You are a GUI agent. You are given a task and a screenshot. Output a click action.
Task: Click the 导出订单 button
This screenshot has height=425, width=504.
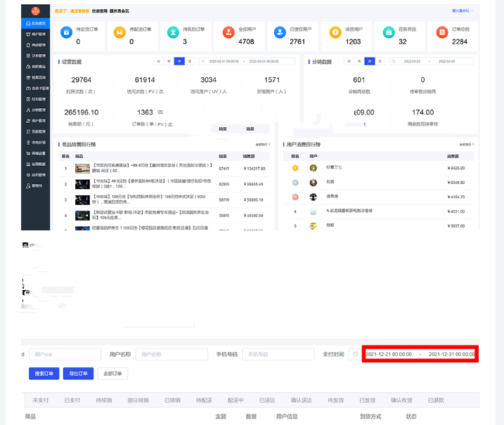point(78,374)
